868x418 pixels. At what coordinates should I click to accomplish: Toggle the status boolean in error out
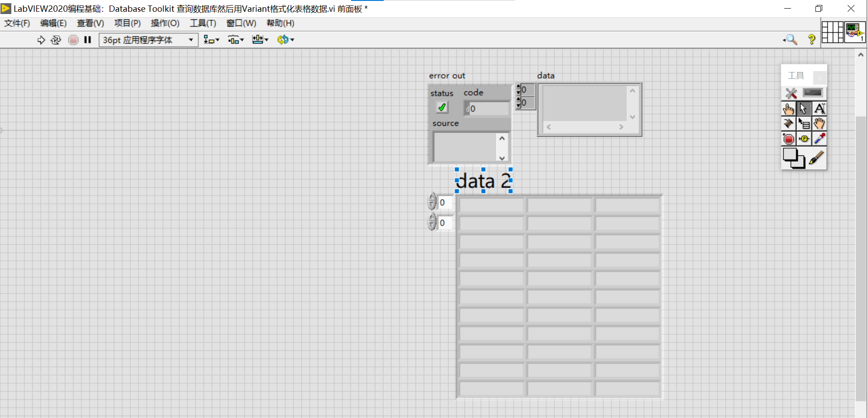[x=442, y=107]
